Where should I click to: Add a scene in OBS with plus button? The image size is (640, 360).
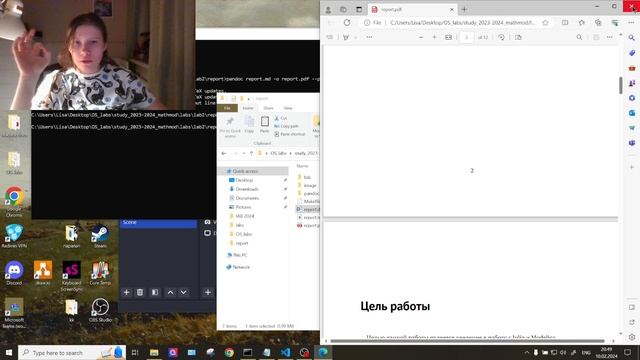tap(126, 292)
